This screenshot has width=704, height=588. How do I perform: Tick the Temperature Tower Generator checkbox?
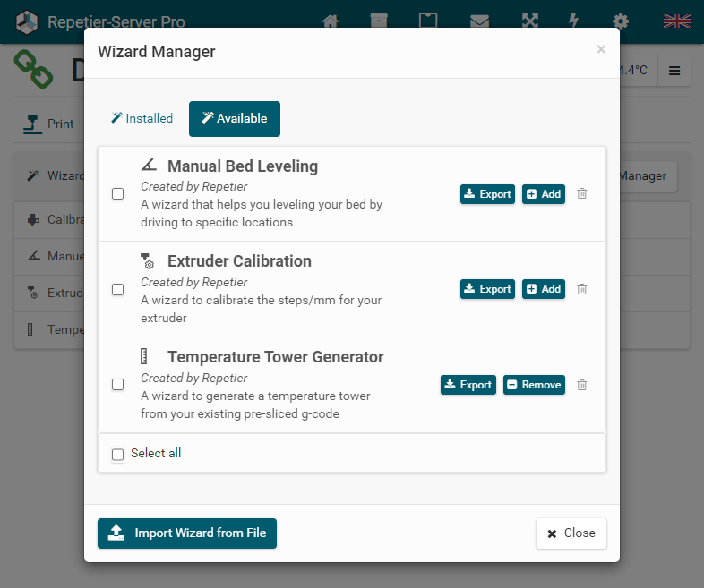click(117, 384)
